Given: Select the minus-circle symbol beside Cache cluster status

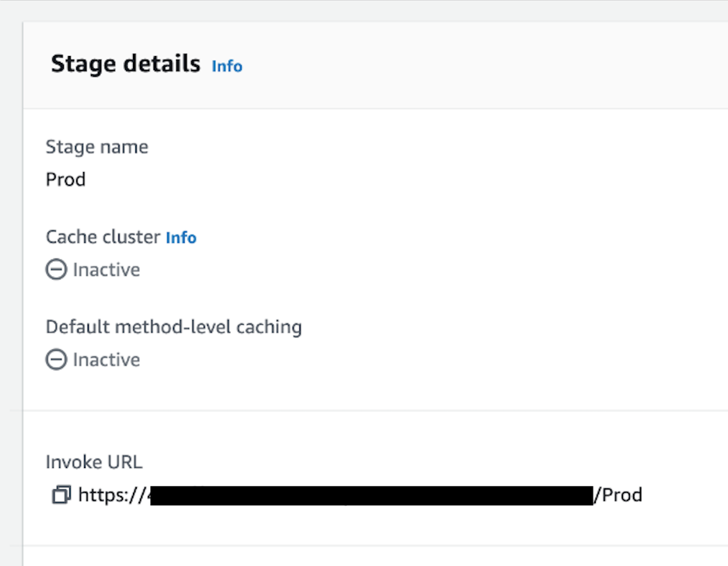Looking at the screenshot, I should pos(55,269).
